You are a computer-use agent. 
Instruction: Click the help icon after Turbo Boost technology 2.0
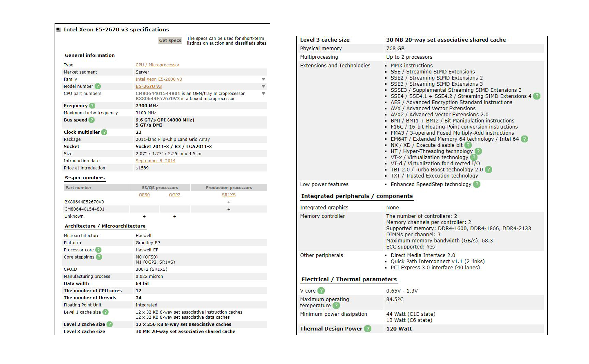pos(488,170)
